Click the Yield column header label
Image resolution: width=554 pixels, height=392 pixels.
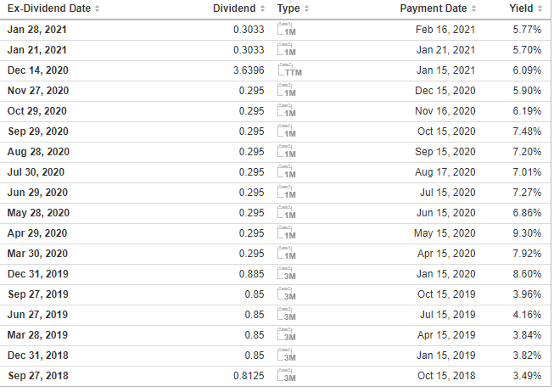(x=521, y=8)
